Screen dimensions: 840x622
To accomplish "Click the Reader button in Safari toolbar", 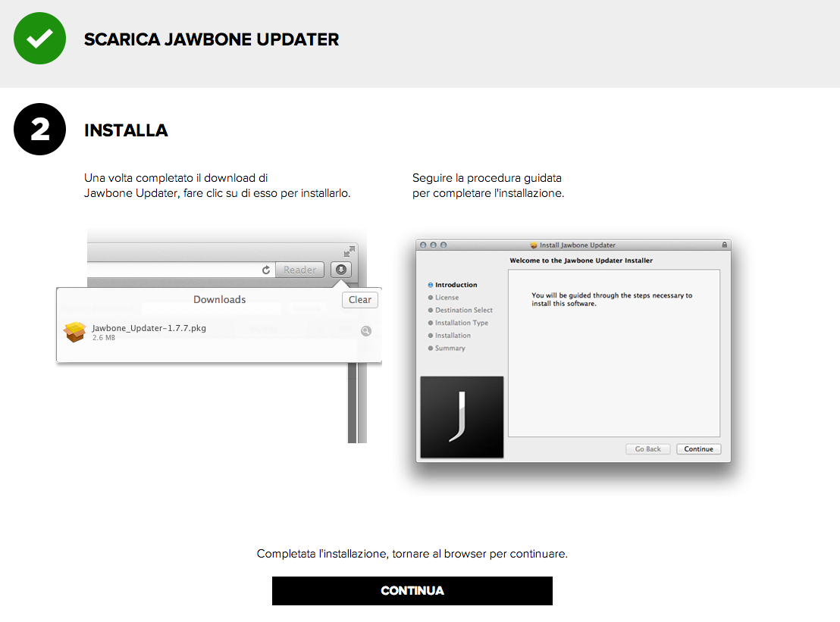I will [300, 270].
